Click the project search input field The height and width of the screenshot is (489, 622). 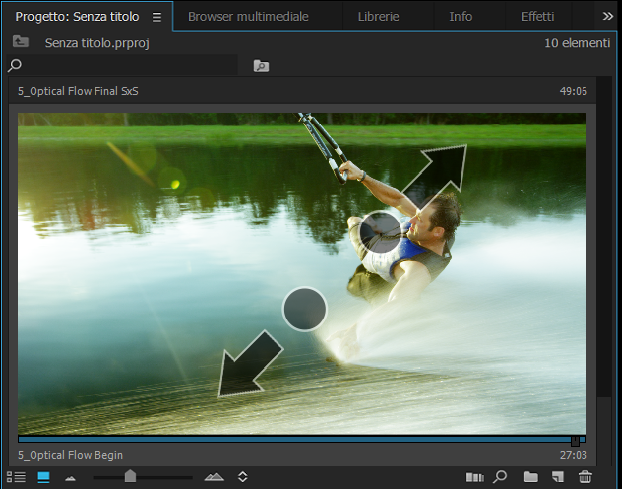[122, 65]
